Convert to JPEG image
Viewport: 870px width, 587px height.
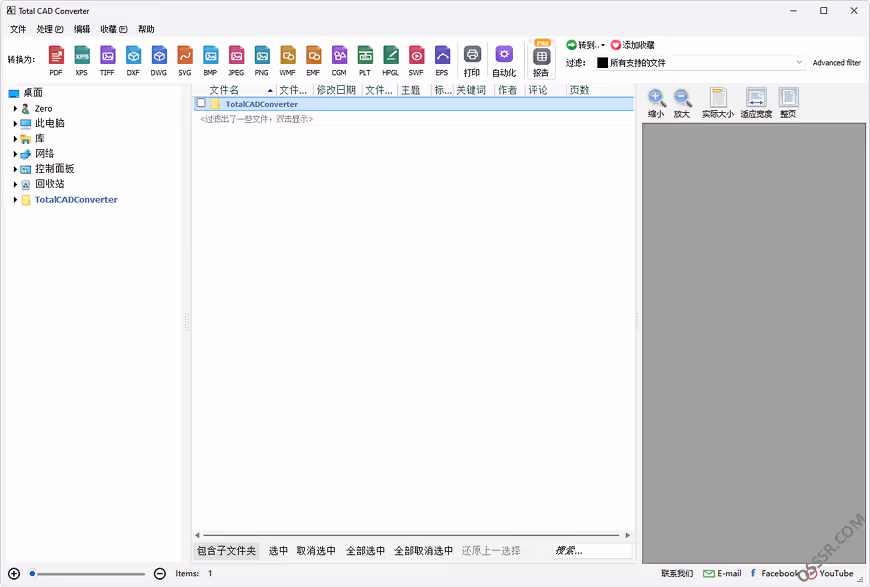(236, 60)
